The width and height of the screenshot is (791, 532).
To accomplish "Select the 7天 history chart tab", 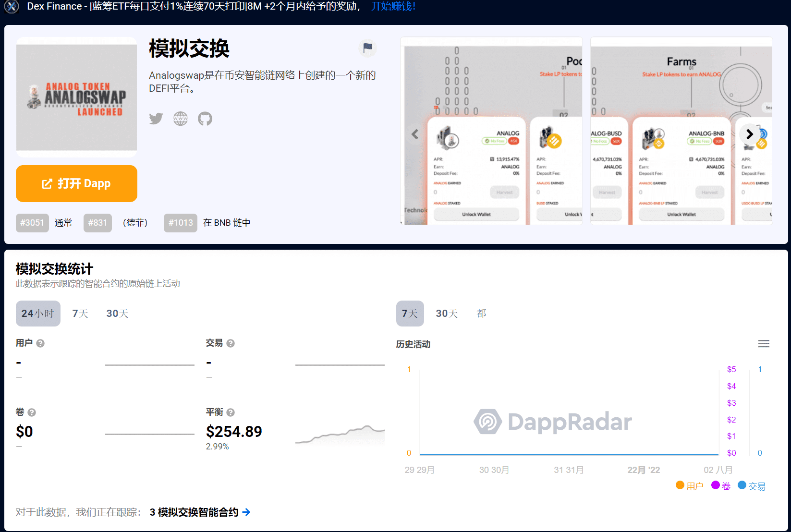I will (x=410, y=314).
